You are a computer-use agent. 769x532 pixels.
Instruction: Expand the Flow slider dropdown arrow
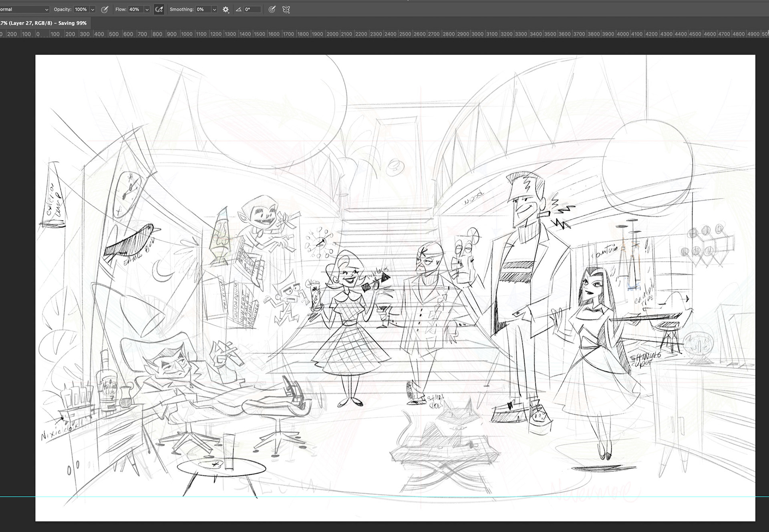pos(147,10)
